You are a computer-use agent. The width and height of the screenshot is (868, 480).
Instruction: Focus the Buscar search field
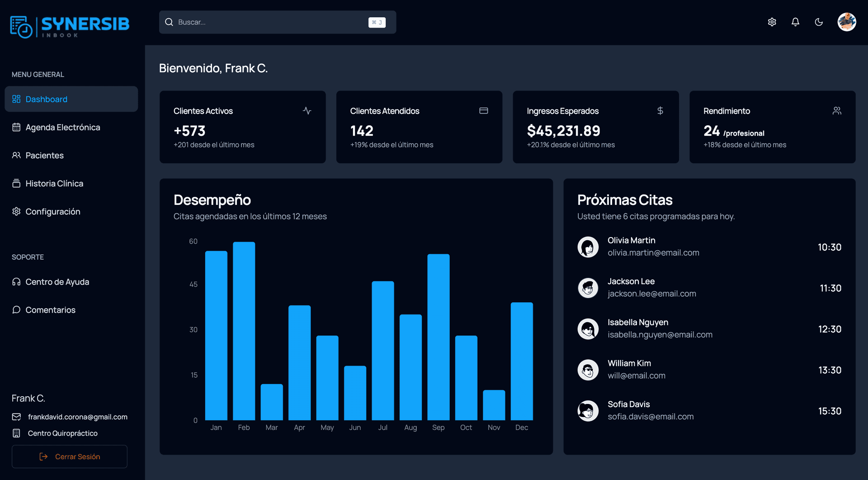tap(271, 22)
